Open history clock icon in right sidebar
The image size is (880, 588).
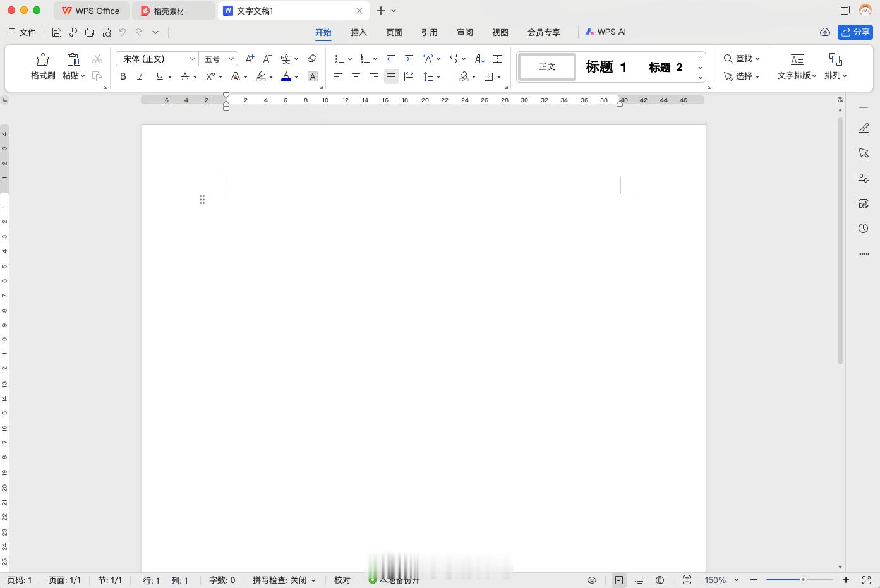864,229
